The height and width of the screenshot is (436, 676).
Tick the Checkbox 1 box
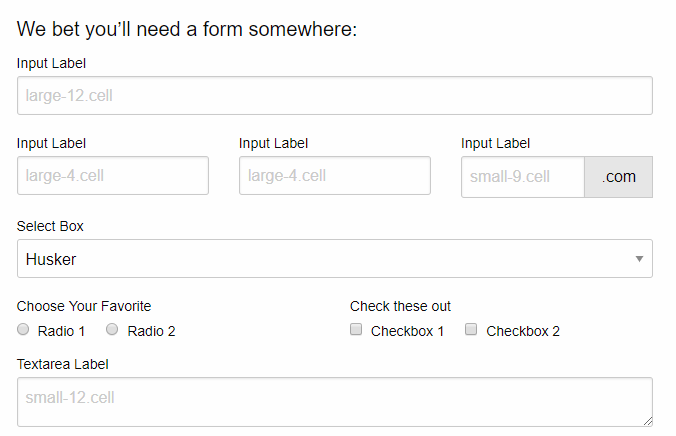(x=356, y=330)
